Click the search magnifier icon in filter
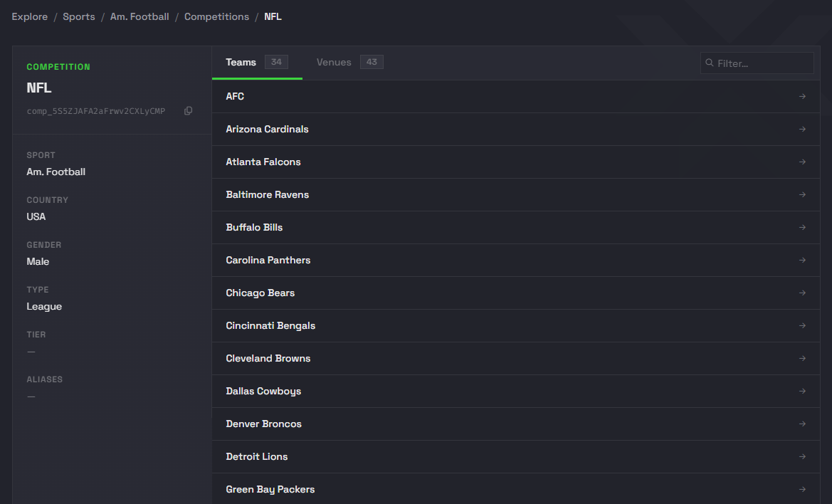Screen dimensions: 832x504 click(710, 63)
